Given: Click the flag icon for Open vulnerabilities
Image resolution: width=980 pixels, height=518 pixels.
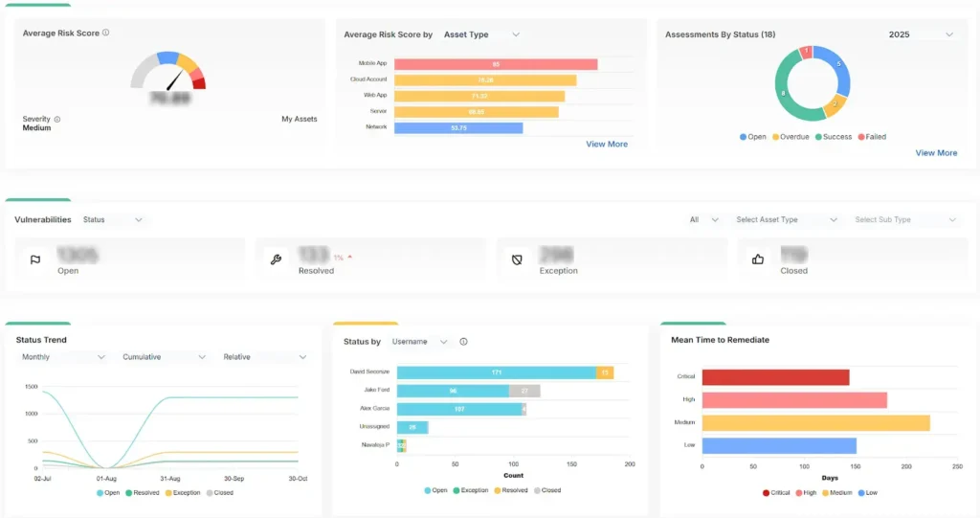Looking at the screenshot, I should coord(35,259).
